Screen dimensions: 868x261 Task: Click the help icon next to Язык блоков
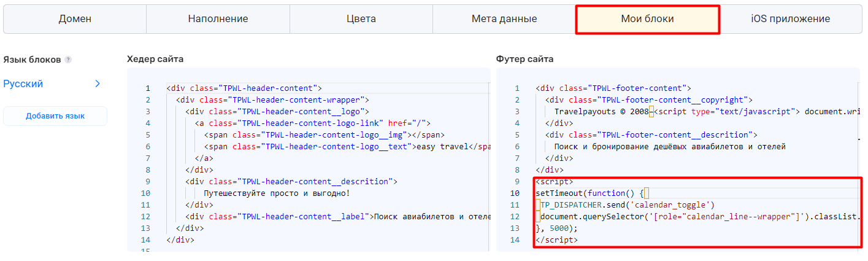(68, 60)
